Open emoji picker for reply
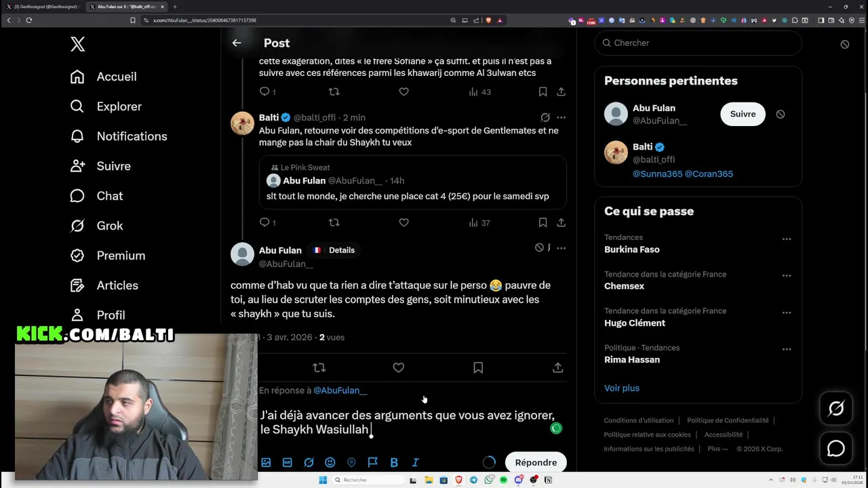868x488 pixels. click(x=330, y=462)
